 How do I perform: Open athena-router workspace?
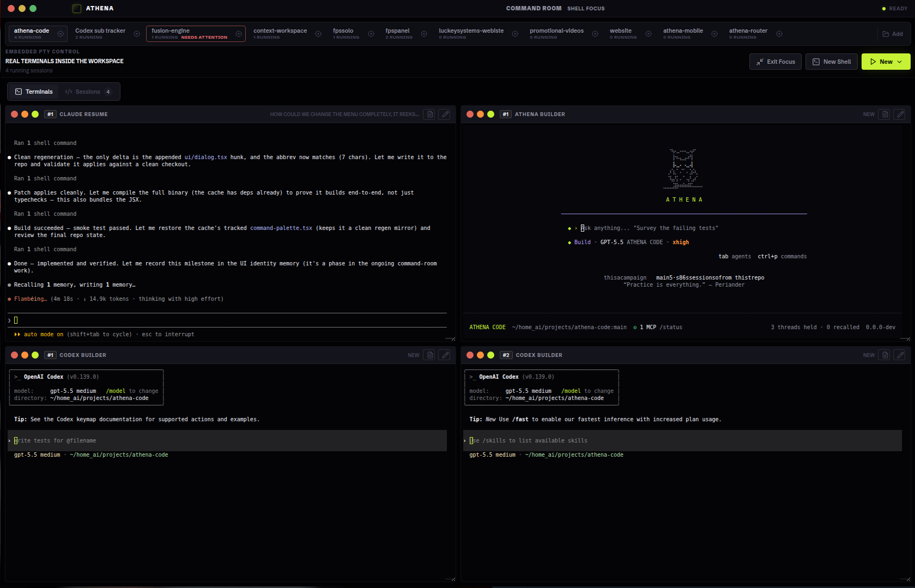click(748, 33)
